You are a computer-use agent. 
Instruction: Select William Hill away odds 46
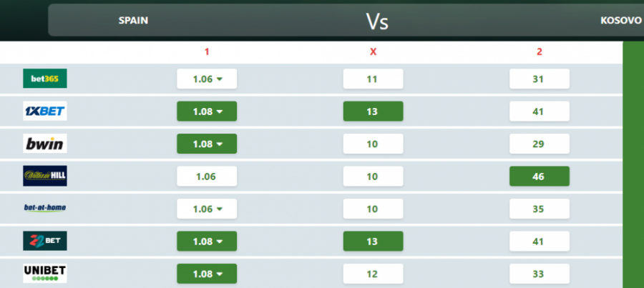[540, 177]
